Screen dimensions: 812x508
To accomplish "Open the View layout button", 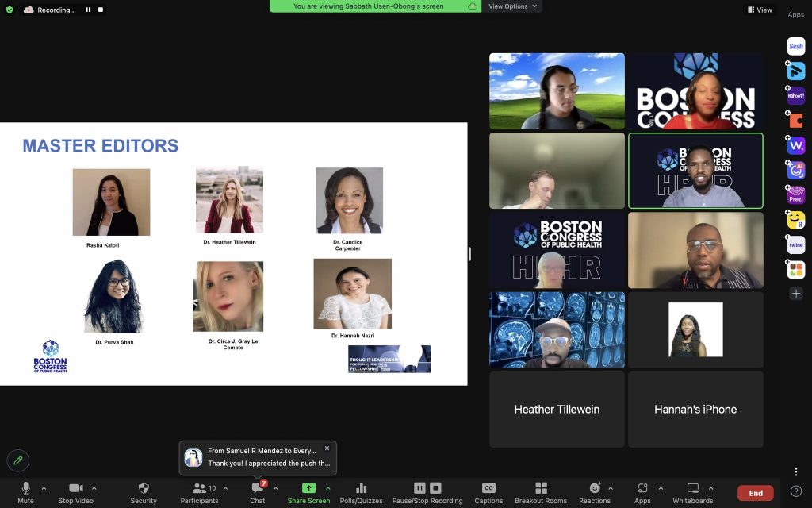I will click(760, 10).
